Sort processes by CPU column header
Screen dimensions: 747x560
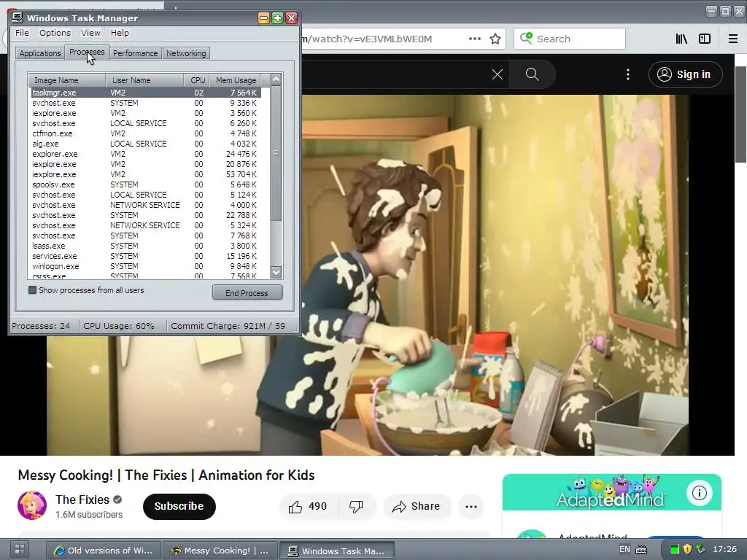coord(197,80)
